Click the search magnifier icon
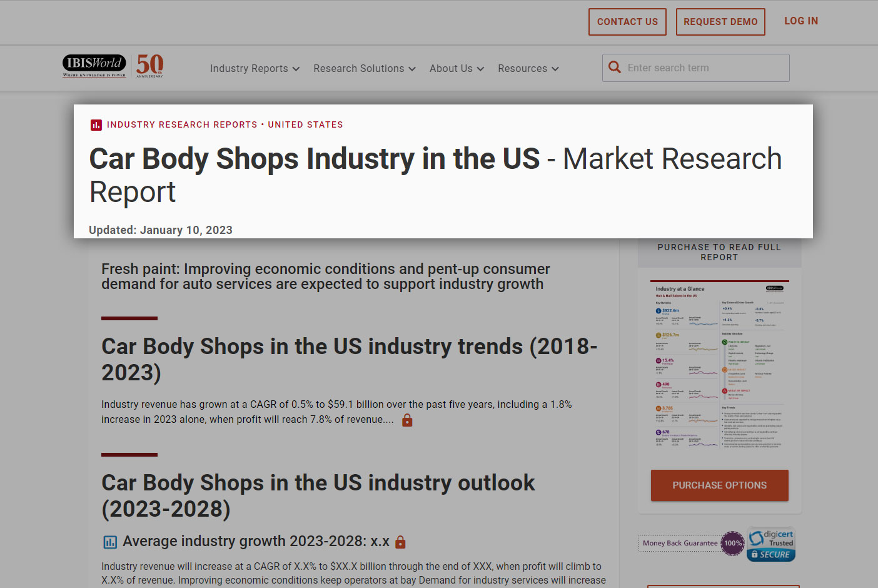This screenshot has width=878, height=588. pos(615,67)
